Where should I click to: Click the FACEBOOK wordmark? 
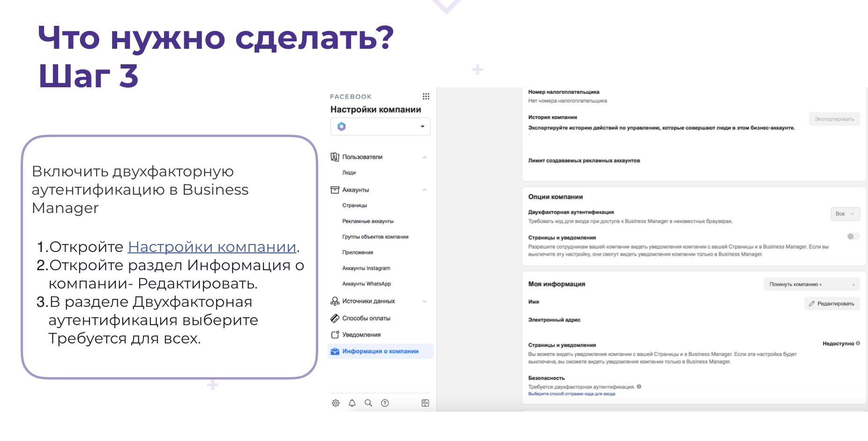pos(351,97)
